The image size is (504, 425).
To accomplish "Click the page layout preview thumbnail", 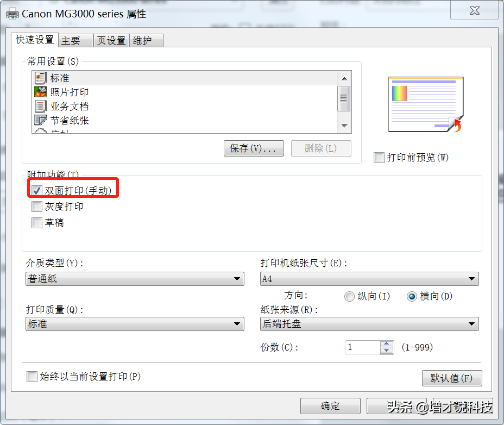I will (426, 104).
